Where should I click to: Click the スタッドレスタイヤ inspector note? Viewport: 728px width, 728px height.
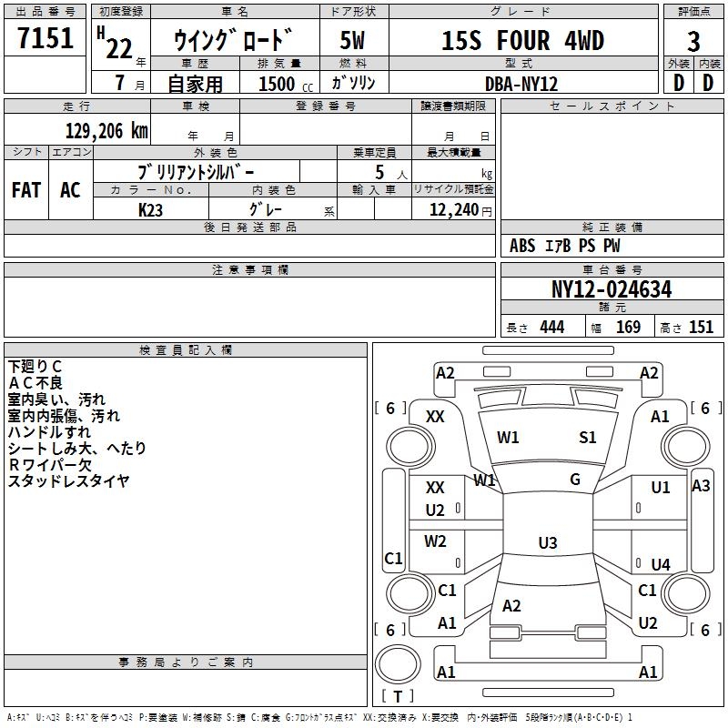tap(69, 481)
